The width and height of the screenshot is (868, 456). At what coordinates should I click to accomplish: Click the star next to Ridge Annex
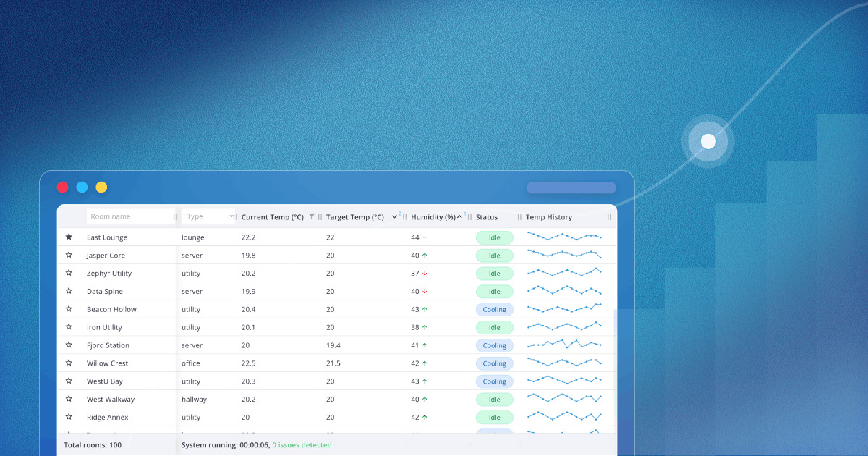point(69,417)
